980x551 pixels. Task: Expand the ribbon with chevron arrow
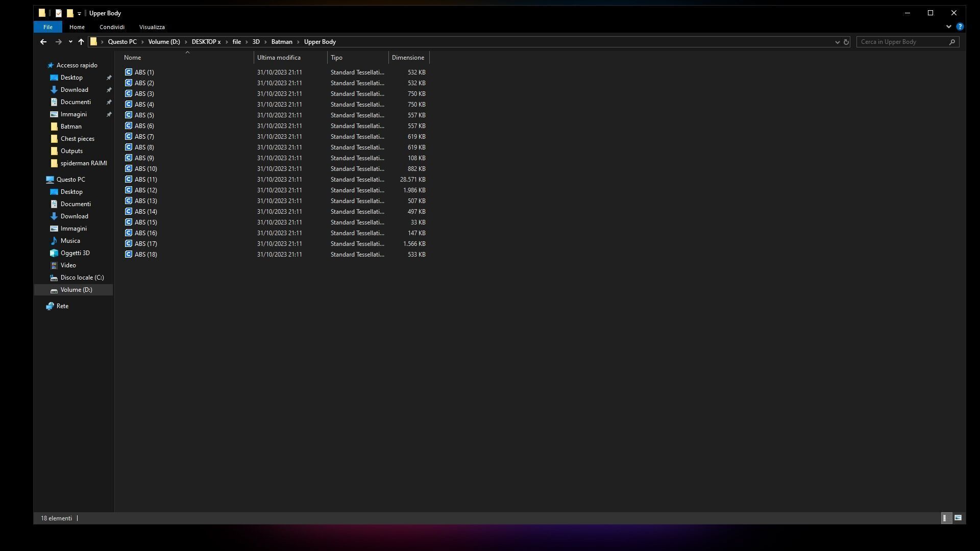click(948, 27)
